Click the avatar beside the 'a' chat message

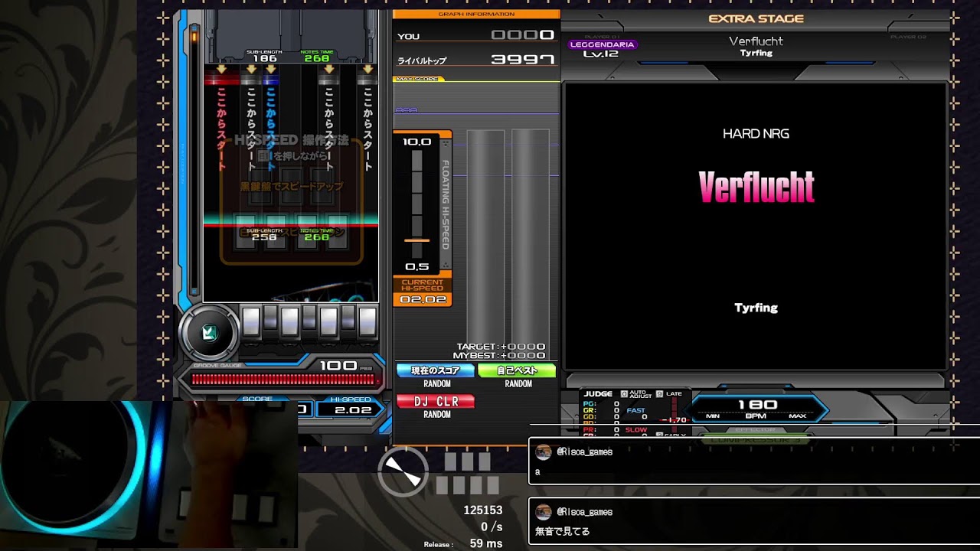[543, 452]
